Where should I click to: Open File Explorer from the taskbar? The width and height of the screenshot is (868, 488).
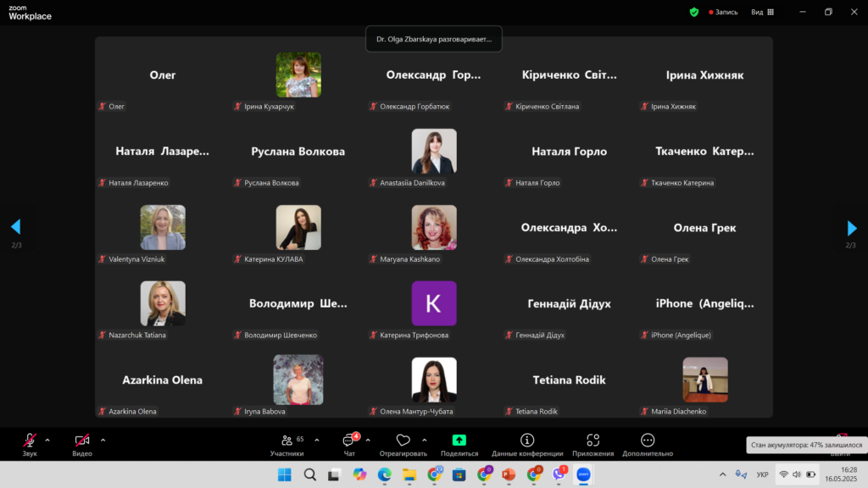409,474
